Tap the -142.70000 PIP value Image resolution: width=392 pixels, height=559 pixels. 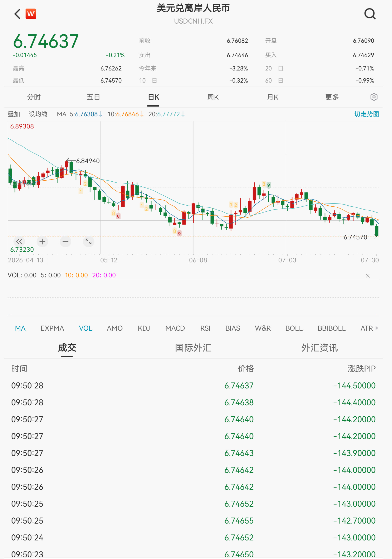(354, 521)
